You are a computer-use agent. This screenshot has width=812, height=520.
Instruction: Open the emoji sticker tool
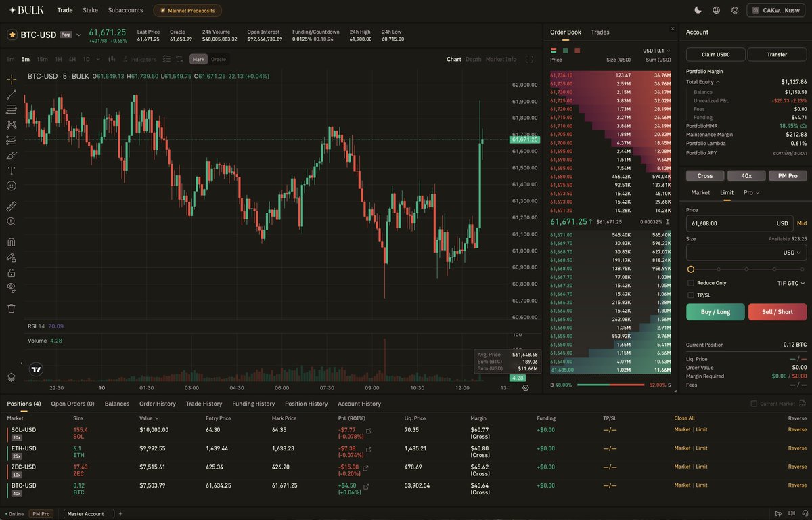point(11,186)
